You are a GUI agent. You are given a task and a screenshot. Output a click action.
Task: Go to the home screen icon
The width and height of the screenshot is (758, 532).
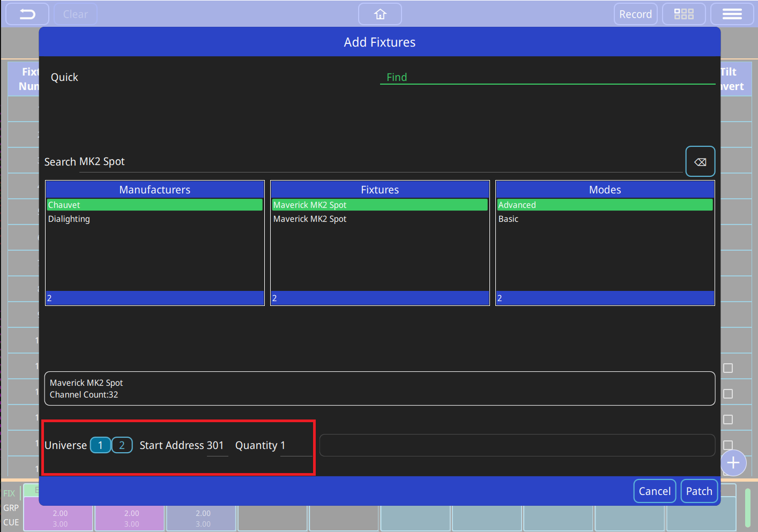[x=380, y=14]
